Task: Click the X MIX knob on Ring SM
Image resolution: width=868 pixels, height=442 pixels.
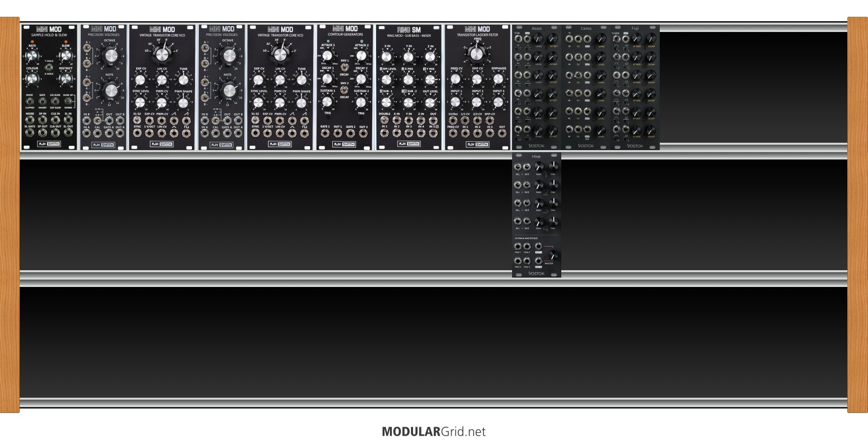Action: (x=409, y=80)
